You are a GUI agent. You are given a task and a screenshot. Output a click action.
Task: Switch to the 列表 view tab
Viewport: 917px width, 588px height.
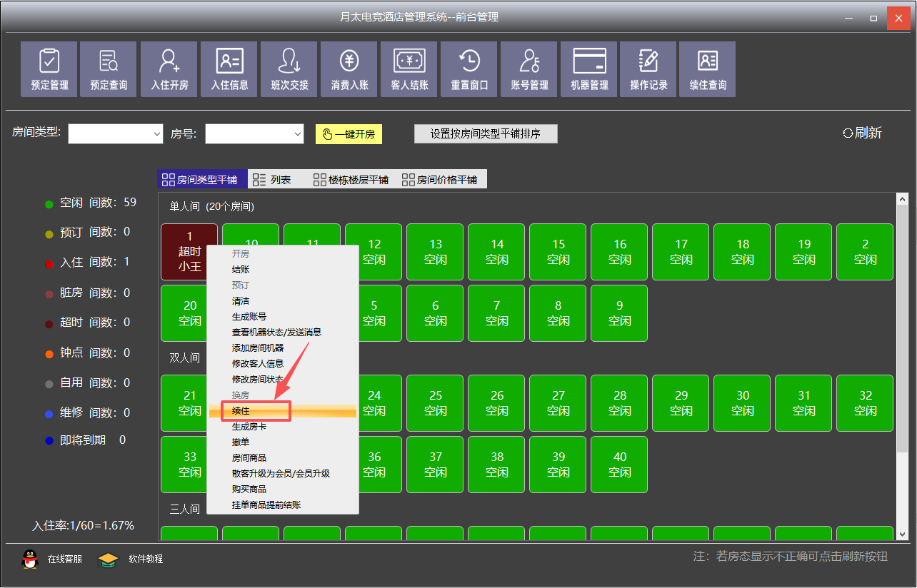pyautogui.click(x=273, y=180)
